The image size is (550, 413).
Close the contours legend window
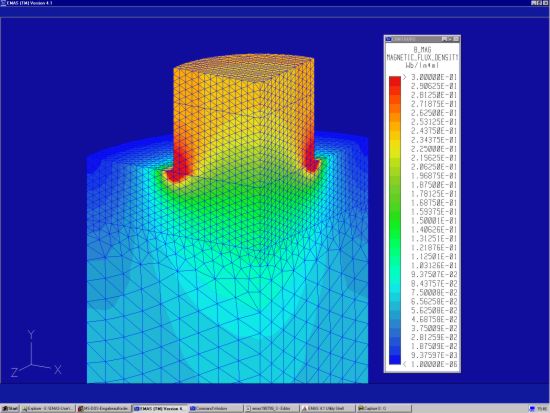click(x=456, y=39)
